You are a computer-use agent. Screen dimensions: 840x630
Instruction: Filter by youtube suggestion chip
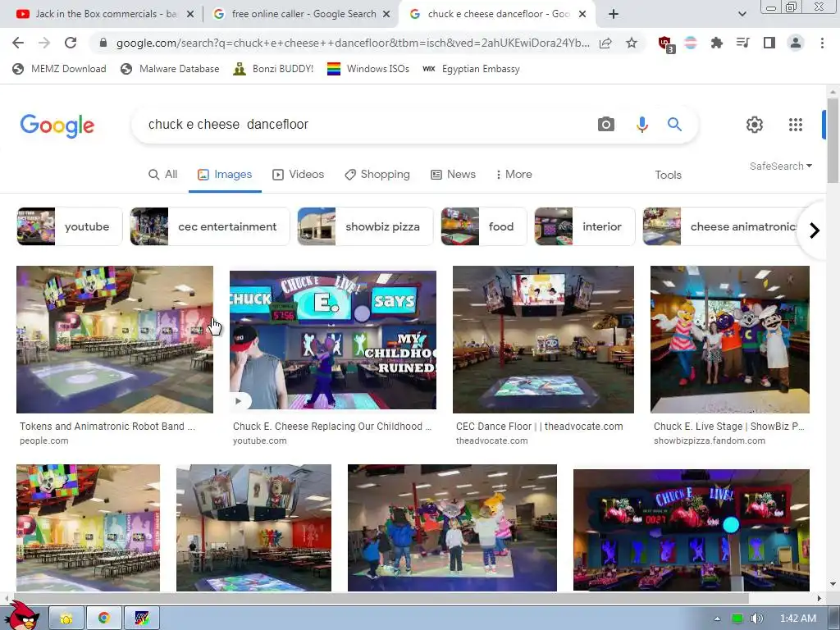click(x=70, y=226)
